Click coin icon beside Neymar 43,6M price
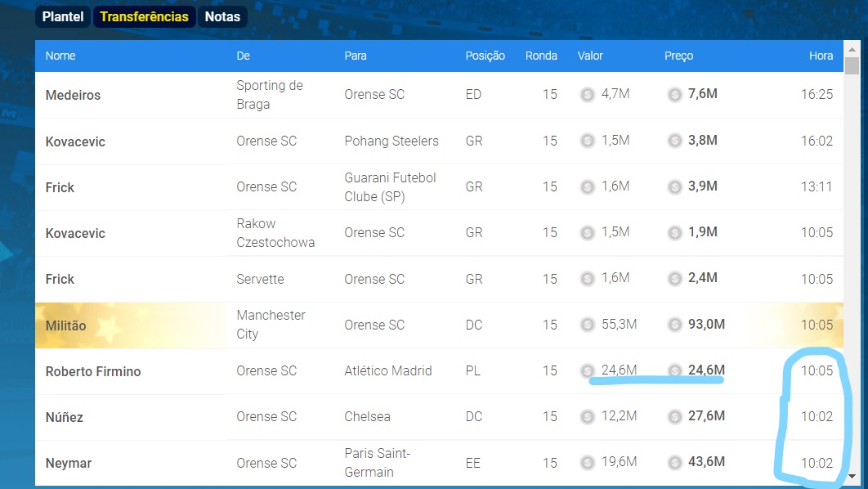The height and width of the screenshot is (489, 868). (674, 463)
